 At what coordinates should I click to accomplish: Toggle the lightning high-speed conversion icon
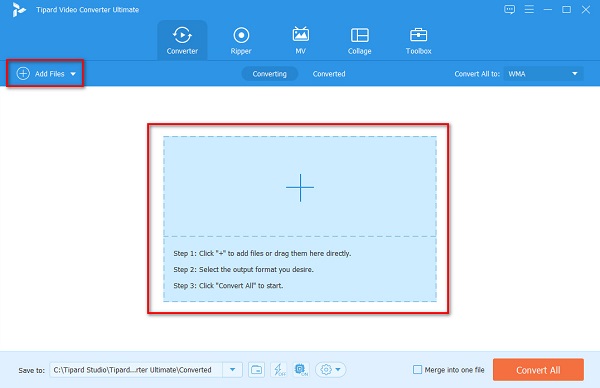(279, 370)
